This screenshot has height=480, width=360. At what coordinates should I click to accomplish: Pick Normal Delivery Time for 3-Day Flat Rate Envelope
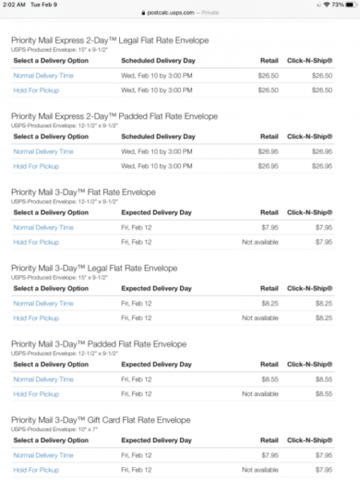[43, 228]
